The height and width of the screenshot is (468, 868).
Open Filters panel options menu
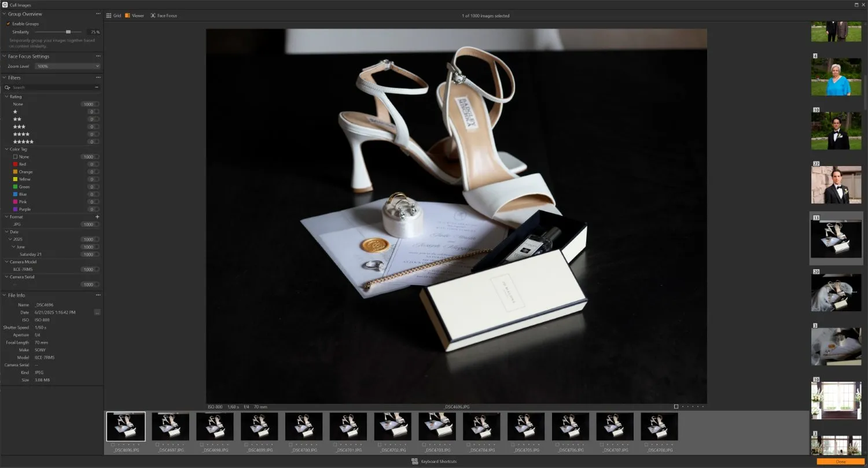coord(98,77)
